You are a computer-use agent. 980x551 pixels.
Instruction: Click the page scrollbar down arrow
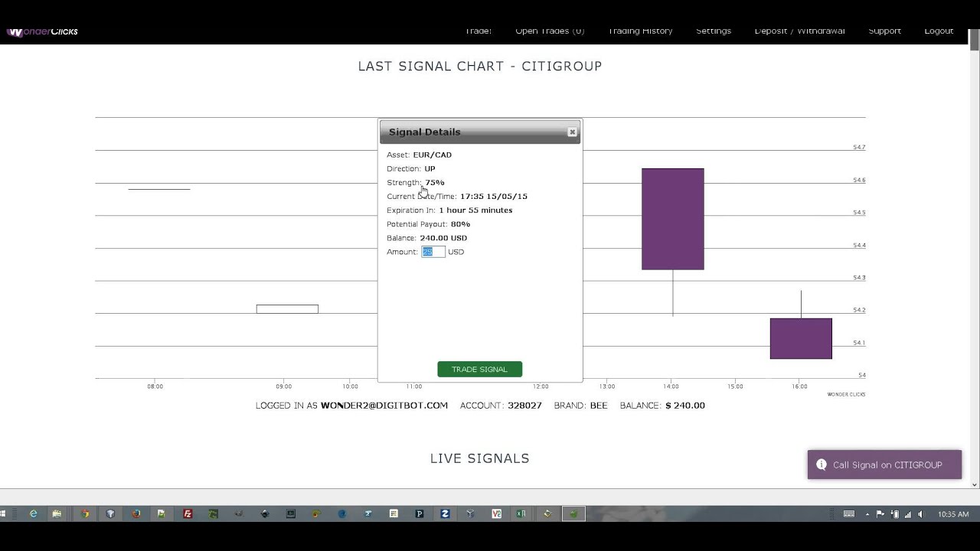tap(975, 484)
